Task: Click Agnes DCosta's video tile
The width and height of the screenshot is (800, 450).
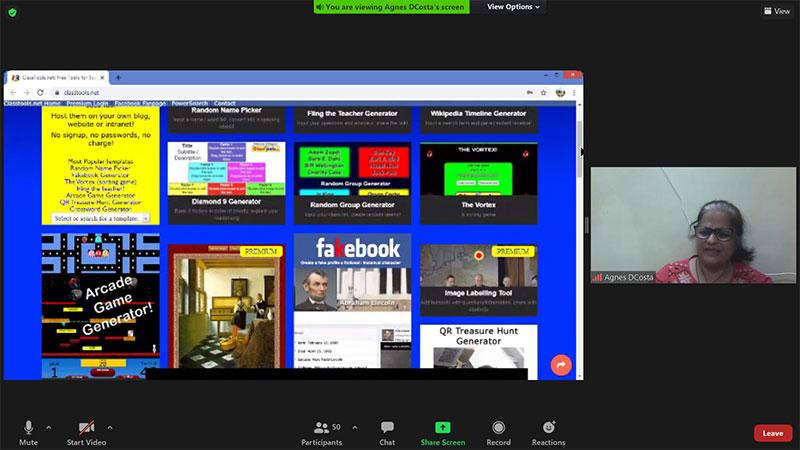Action: [x=693, y=225]
